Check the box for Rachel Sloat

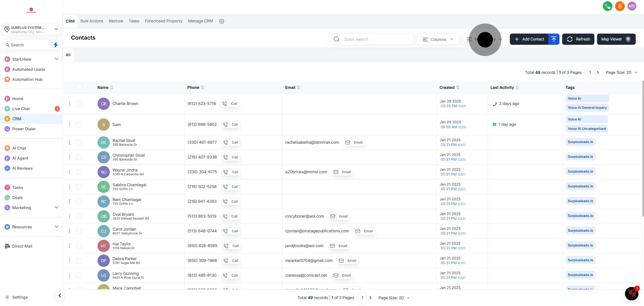coord(79,142)
